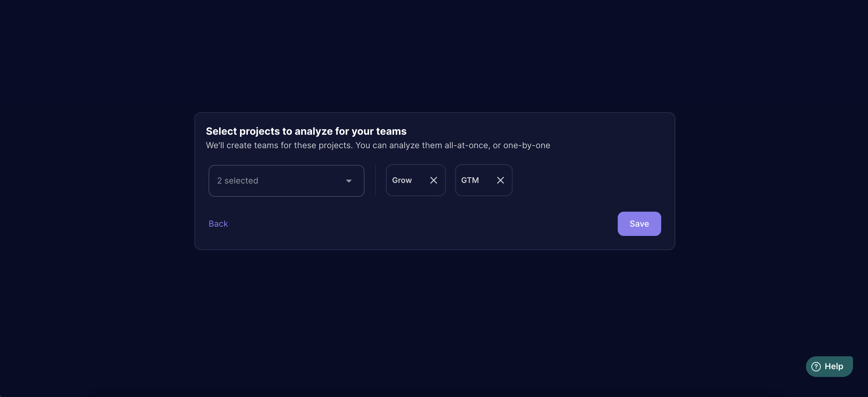Select the Grow project tag
This screenshot has height=397, width=868.
click(x=402, y=180)
